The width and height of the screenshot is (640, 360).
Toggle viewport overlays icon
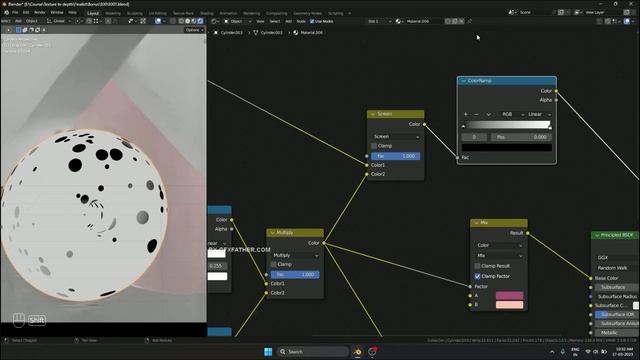coord(158,21)
